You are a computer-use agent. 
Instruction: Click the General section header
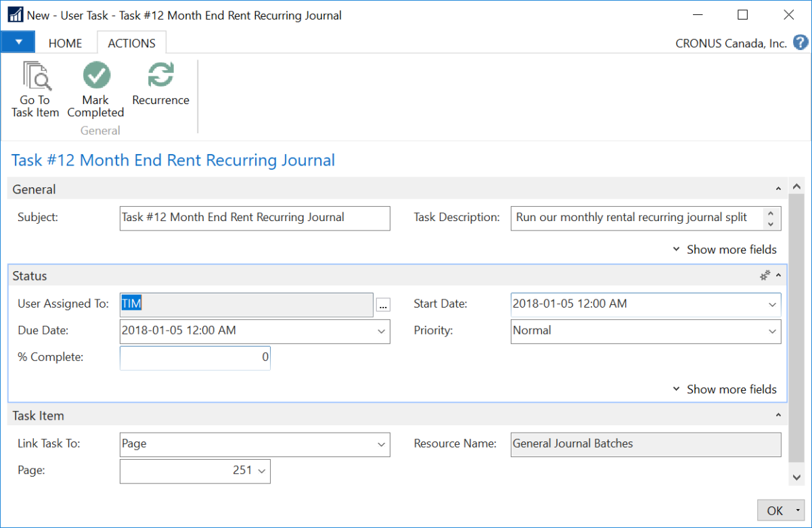397,189
